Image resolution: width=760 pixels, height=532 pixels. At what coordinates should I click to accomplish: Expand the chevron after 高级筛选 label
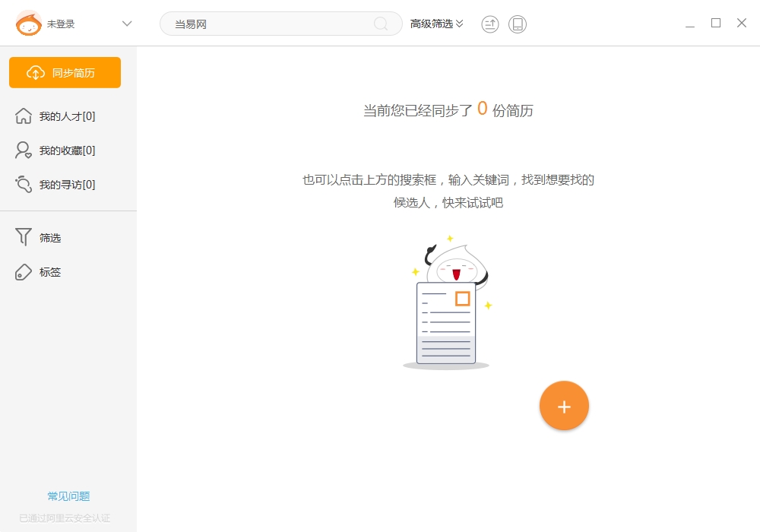(459, 24)
